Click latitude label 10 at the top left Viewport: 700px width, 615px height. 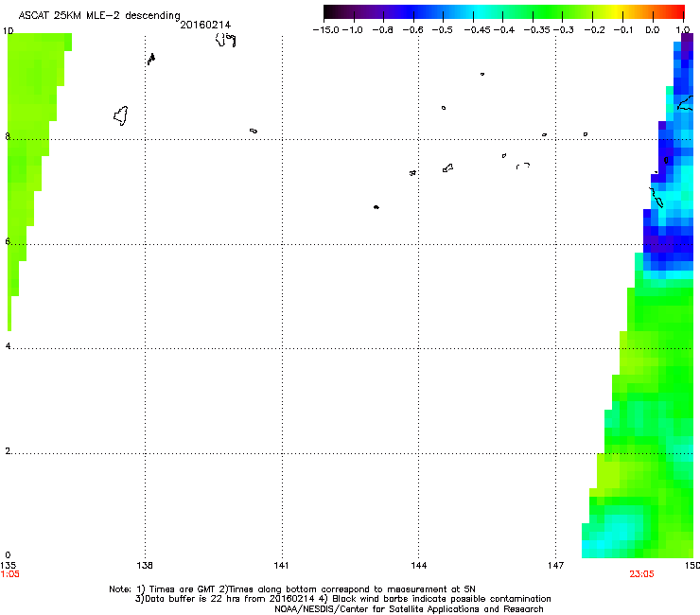[8, 31]
